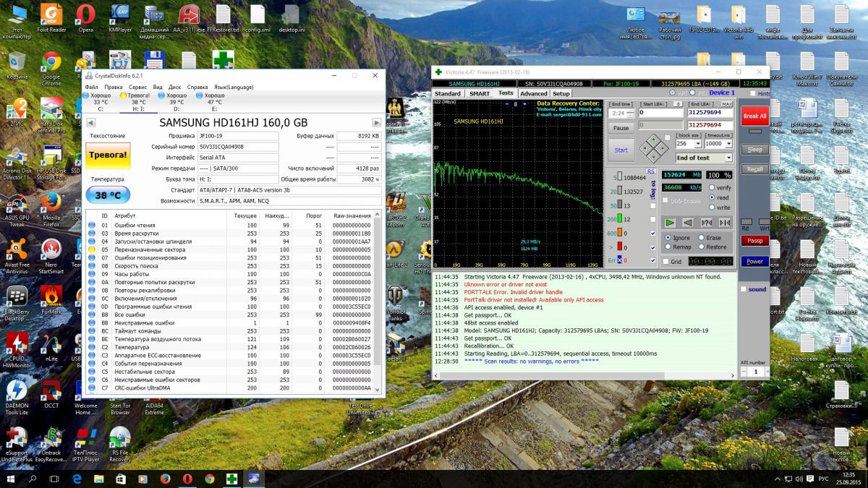Open Avast Free Antivirus shortcut

(x=17, y=257)
